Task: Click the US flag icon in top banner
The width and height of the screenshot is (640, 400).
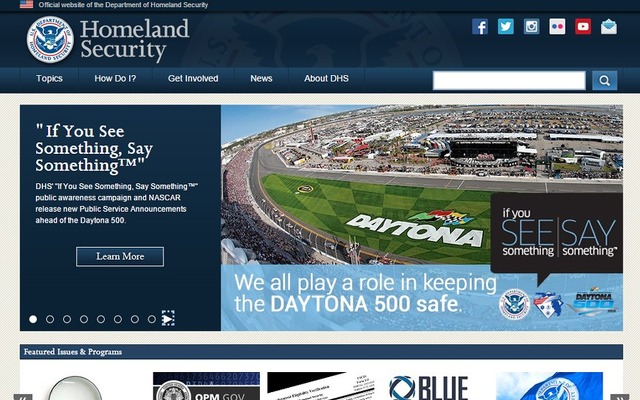Action: pos(26,4)
